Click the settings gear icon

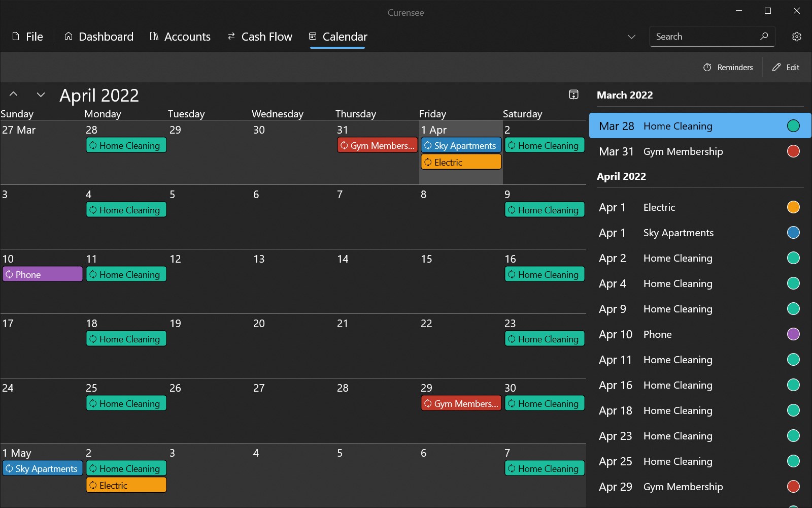point(796,37)
